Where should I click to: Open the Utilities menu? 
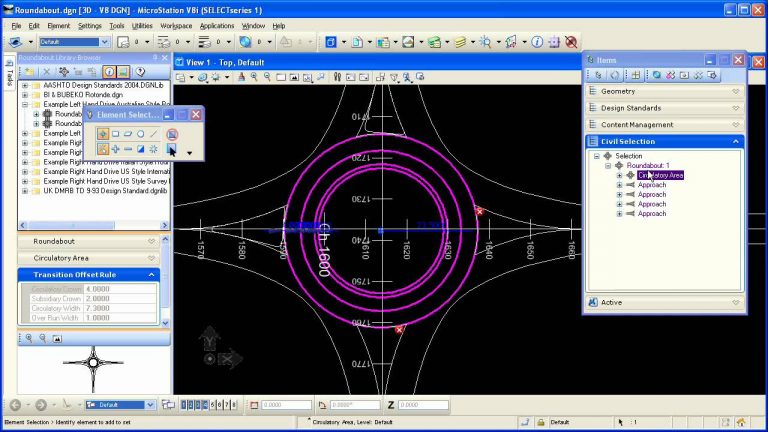point(142,25)
